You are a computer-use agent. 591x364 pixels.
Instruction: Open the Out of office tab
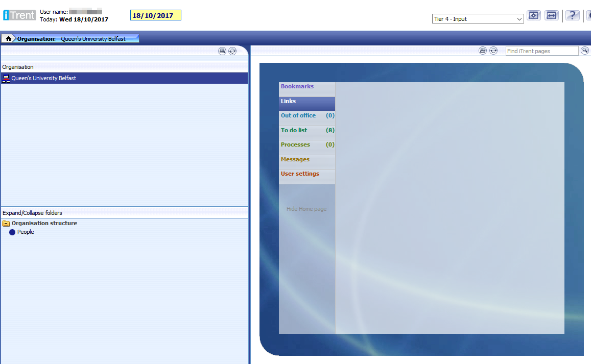(298, 116)
